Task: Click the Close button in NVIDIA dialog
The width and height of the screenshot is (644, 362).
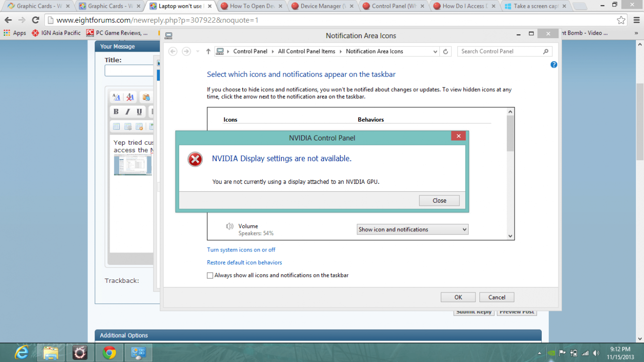Action: tap(439, 200)
